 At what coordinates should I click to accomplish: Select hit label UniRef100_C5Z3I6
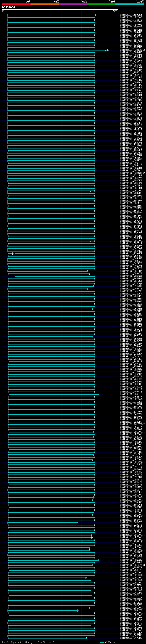pyautogui.click(x=131, y=98)
